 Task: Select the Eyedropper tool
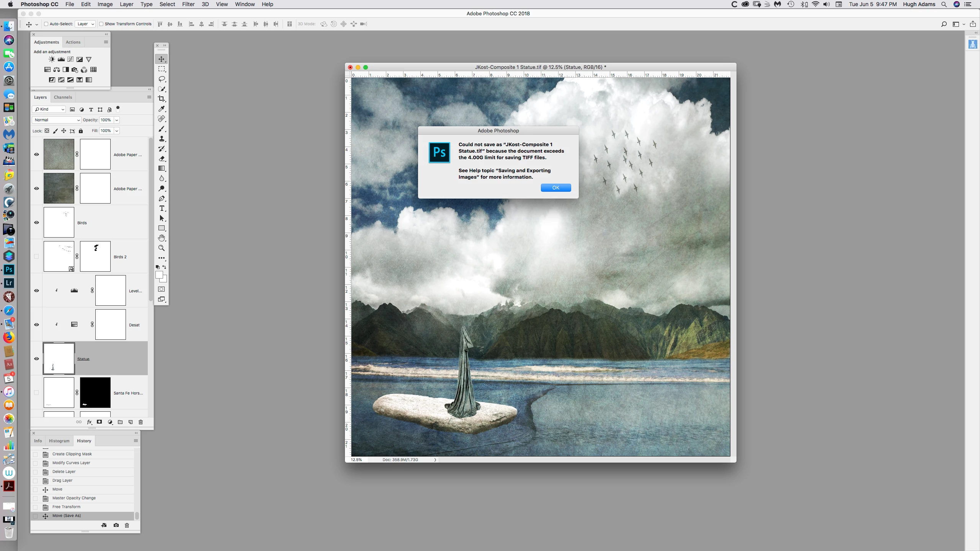point(162,109)
